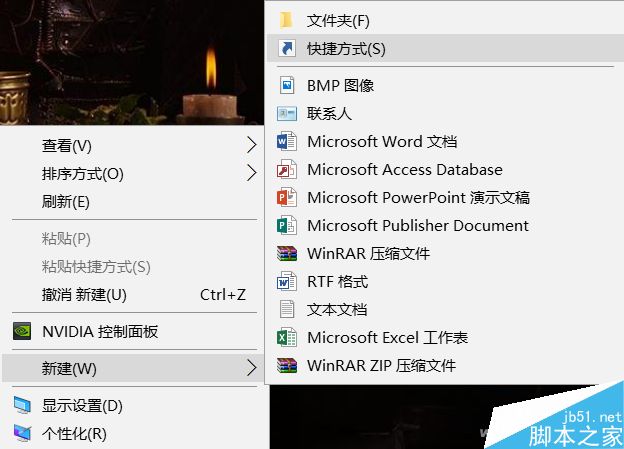Select Microsoft Publisher Document entry
The height and width of the screenshot is (449, 624).
click(445, 225)
